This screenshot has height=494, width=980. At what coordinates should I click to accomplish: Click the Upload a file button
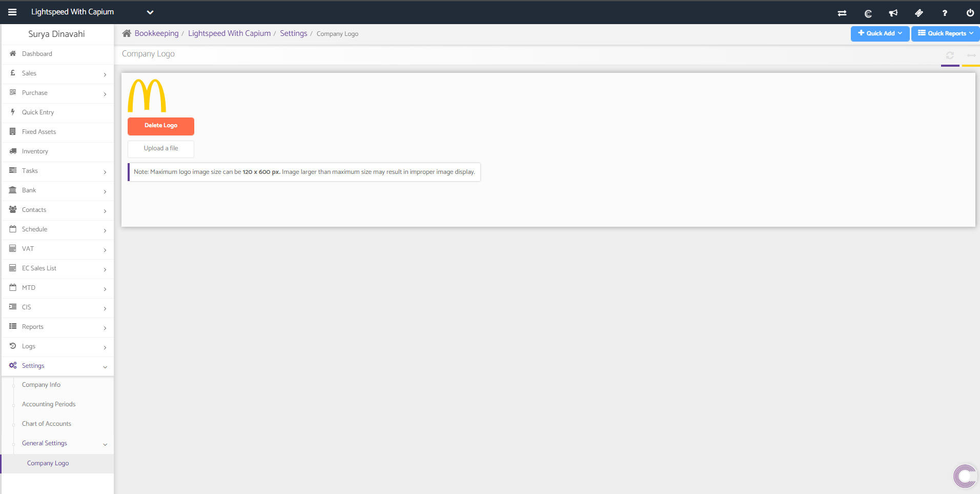pos(161,149)
